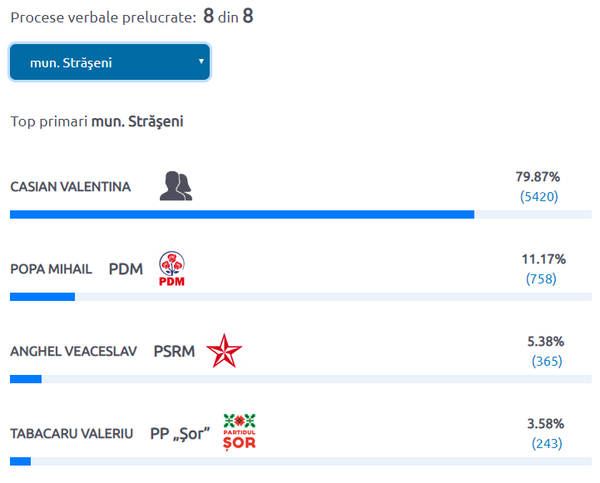
Task: Click Anghel Veaceslav's 5.38% result bar
Action: (26, 379)
